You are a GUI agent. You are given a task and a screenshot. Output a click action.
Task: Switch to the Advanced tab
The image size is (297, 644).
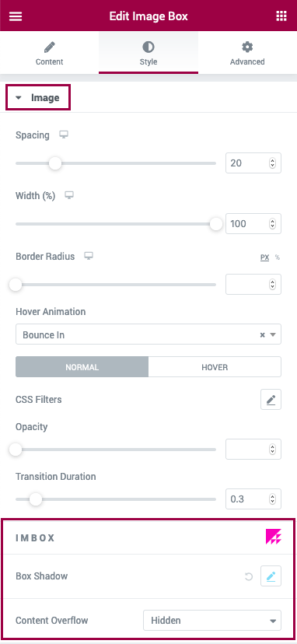[247, 53]
